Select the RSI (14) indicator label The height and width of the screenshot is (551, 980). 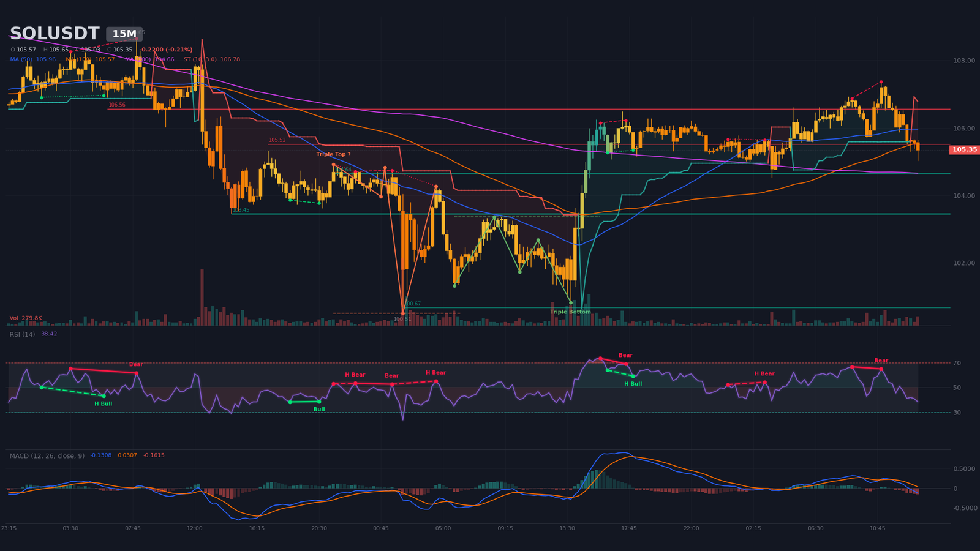click(x=22, y=334)
